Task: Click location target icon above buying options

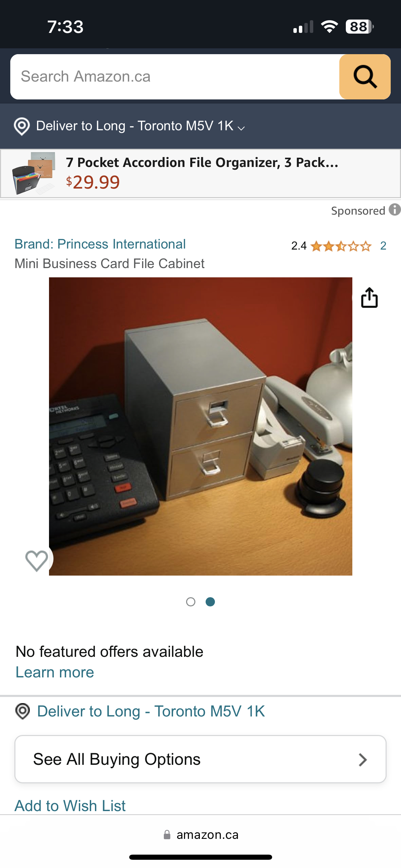Action: (x=23, y=711)
